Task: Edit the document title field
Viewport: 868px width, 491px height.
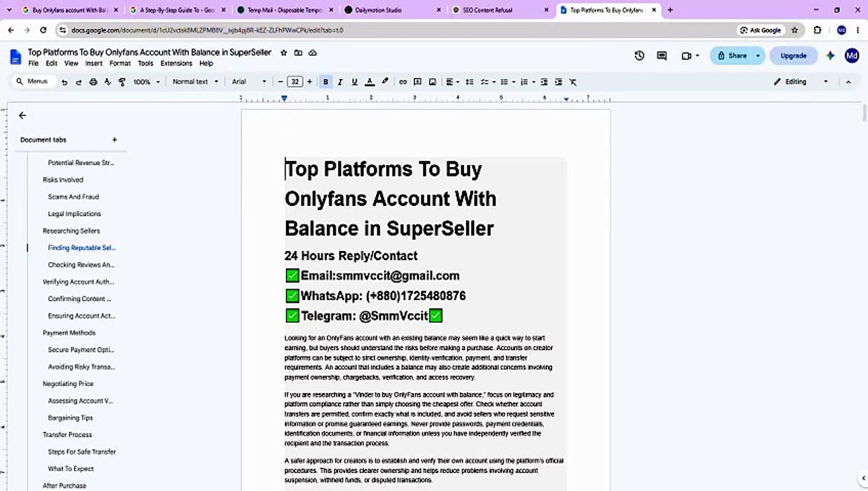Action: pos(149,53)
